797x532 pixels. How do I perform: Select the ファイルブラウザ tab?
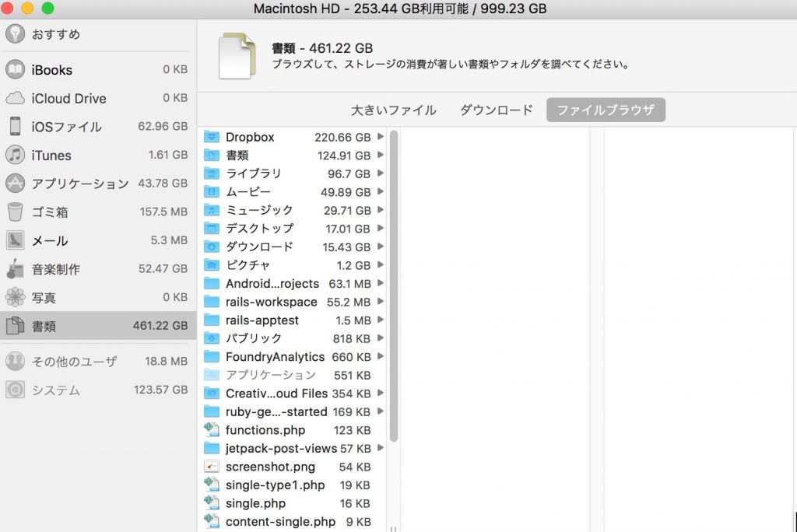(606, 110)
